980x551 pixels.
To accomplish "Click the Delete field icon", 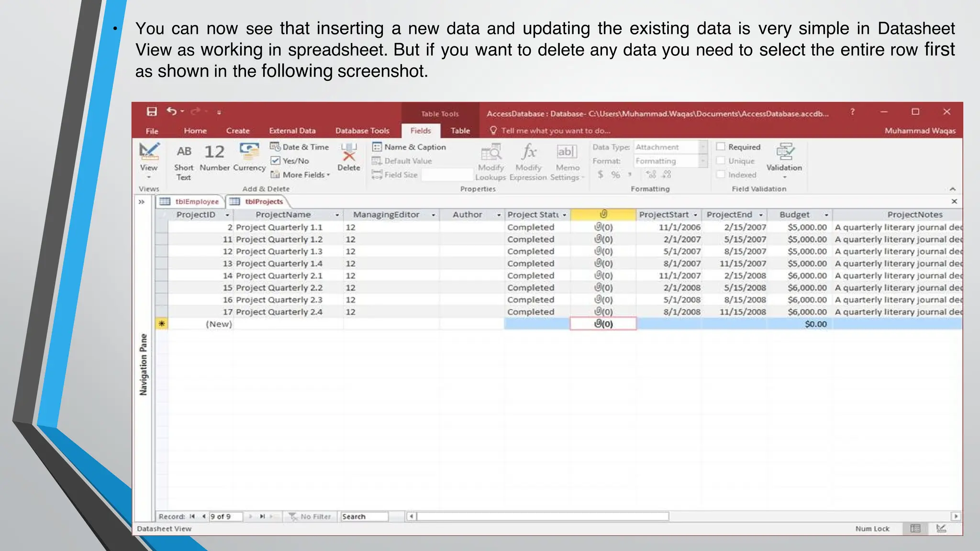I will [x=349, y=157].
